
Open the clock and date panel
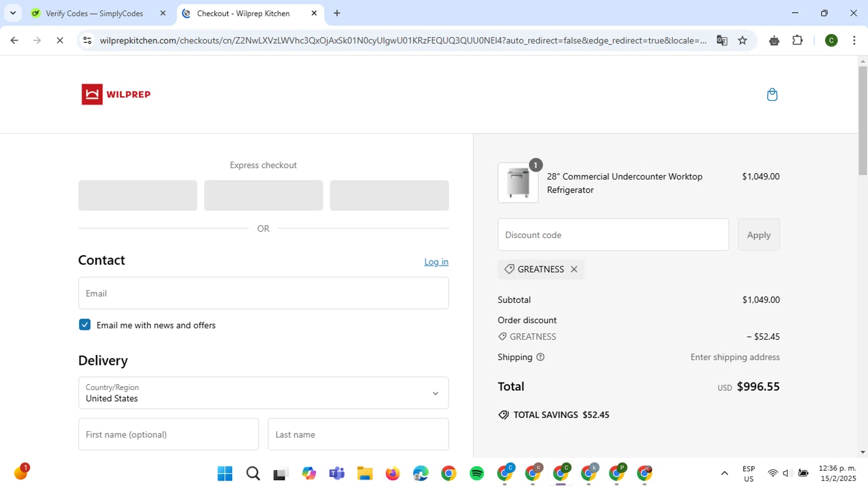tap(837, 474)
